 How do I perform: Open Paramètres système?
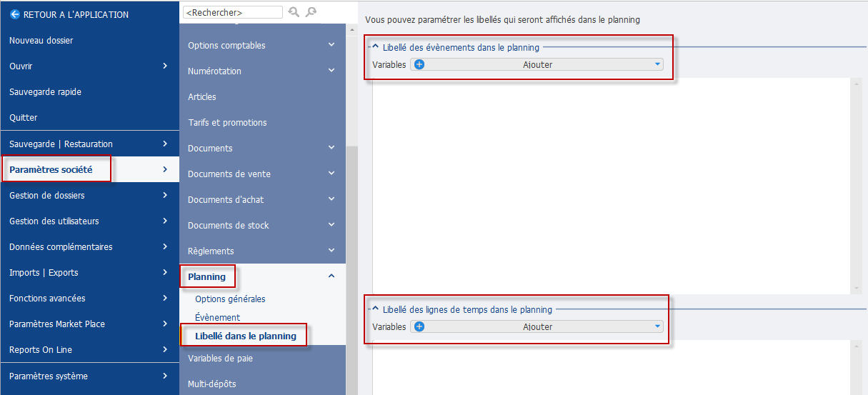pos(89,376)
